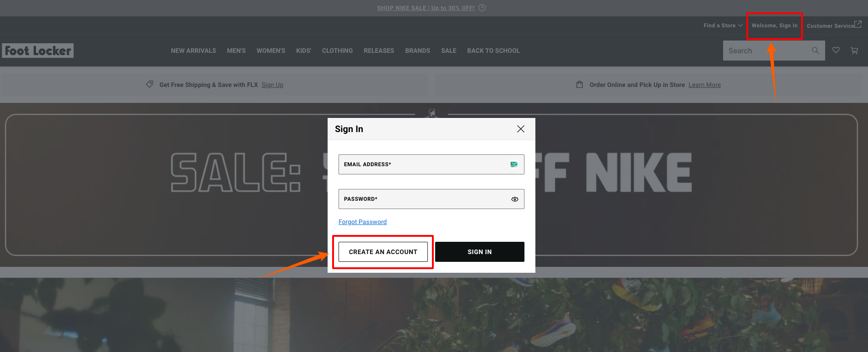This screenshot has width=868, height=352.
Task: Open the Brands menu
Action: 418,51
